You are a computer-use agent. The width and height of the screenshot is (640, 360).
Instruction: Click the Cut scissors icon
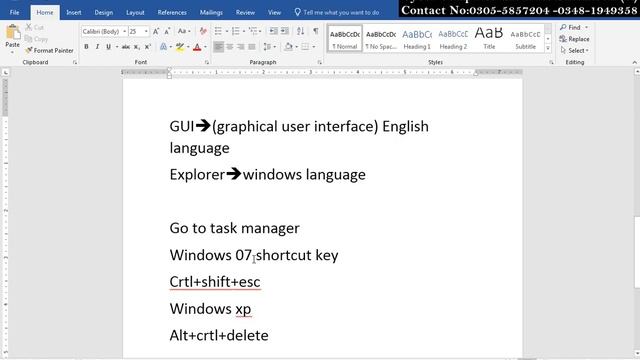click(x=29, y=27)
